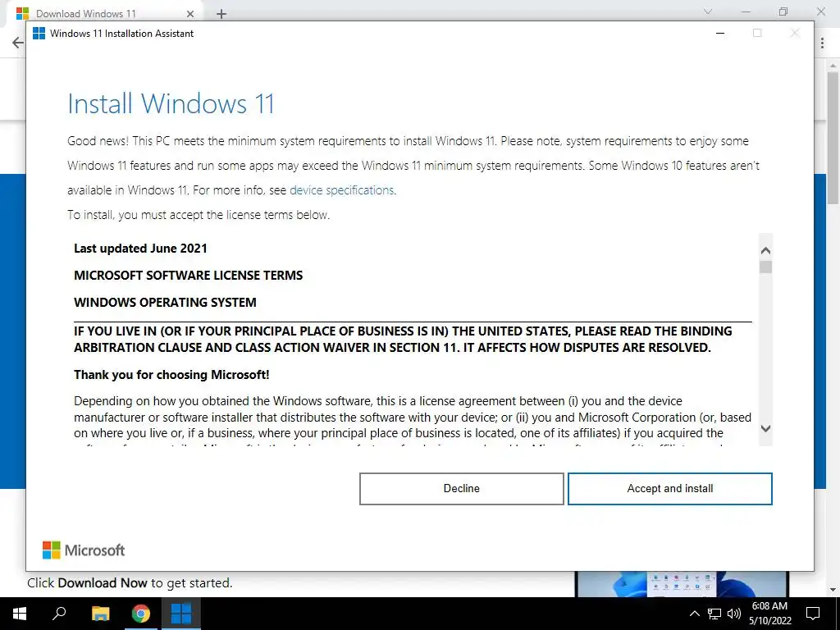The image size is (840, 630).
Task: Open taskbar search
Action: click(59, 614)
